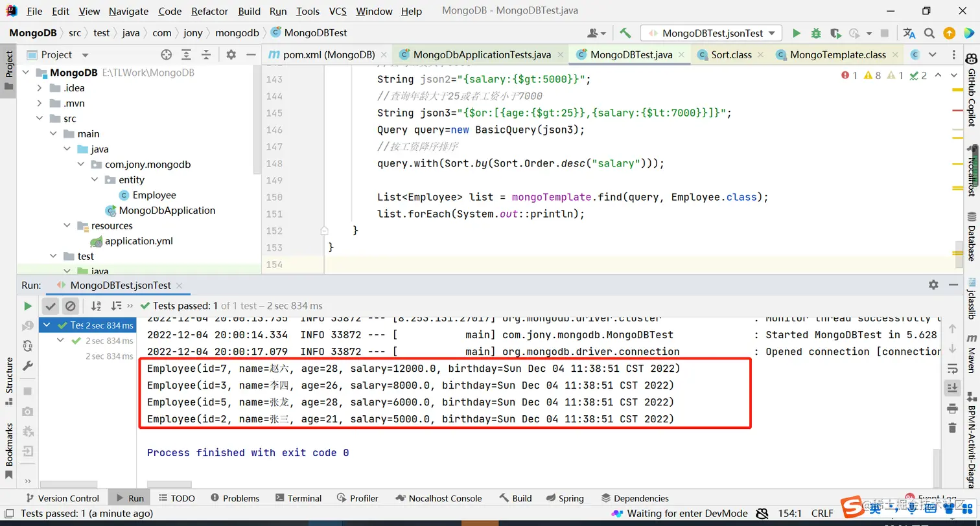Hide the Project tool window
The image size is (980, 526).
(x=251, y=55)
